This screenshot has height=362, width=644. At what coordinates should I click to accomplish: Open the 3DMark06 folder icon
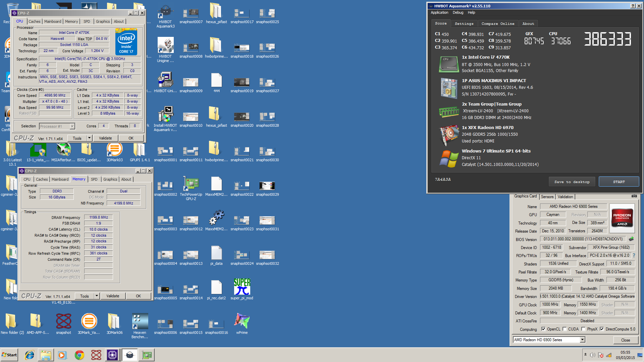pyautogui.click(x=114, y=324)
